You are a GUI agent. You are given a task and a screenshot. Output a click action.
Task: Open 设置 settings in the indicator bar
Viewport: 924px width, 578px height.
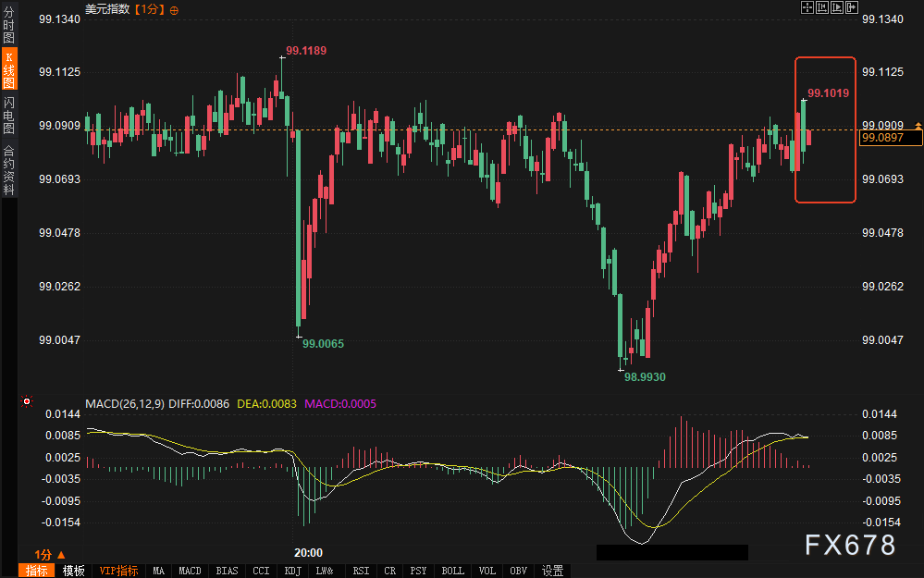[x=553, y=571]
